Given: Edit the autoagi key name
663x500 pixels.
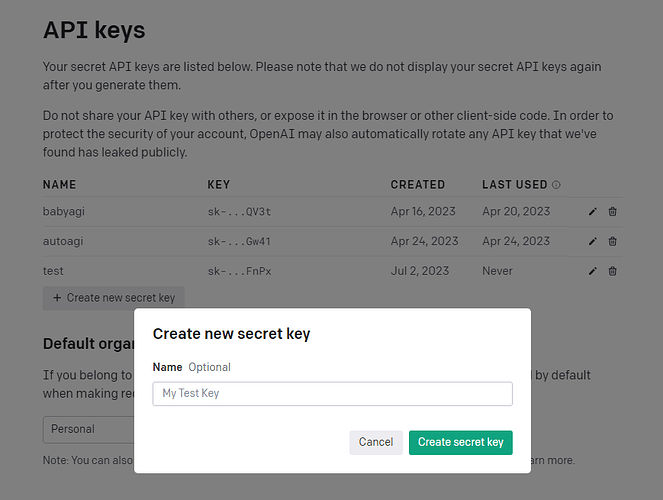Looking at the screenshot, I should click(x=593, y=241).
